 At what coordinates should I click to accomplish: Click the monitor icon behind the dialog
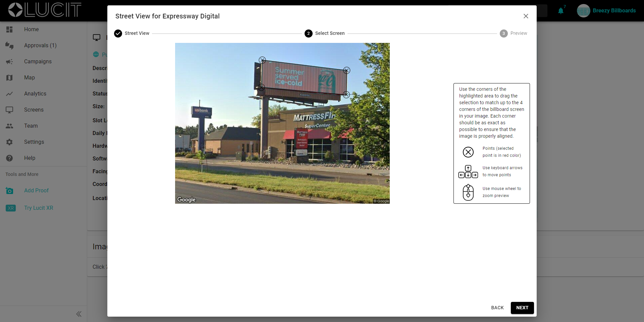(x=97, y=38)
